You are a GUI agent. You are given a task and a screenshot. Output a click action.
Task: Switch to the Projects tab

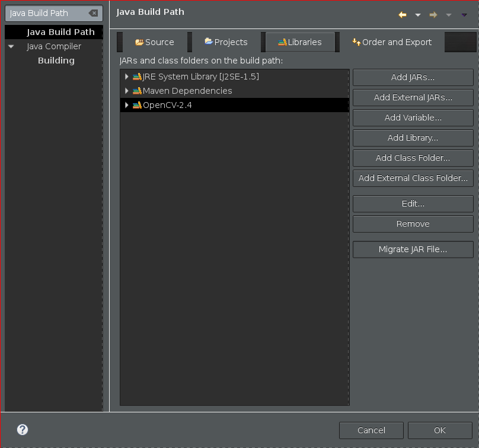226,42
